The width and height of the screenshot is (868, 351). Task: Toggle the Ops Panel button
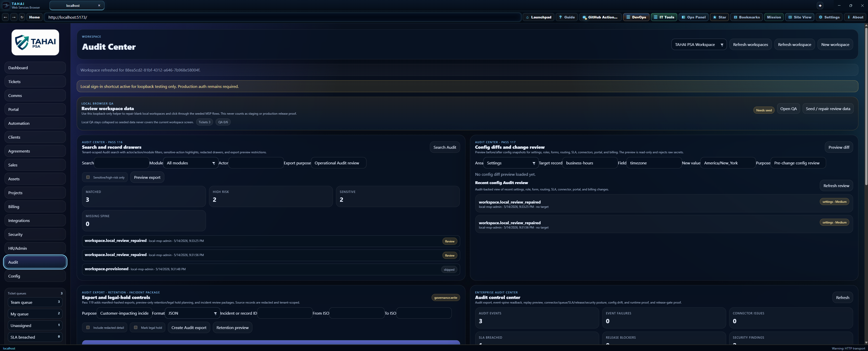coord(693,17)
